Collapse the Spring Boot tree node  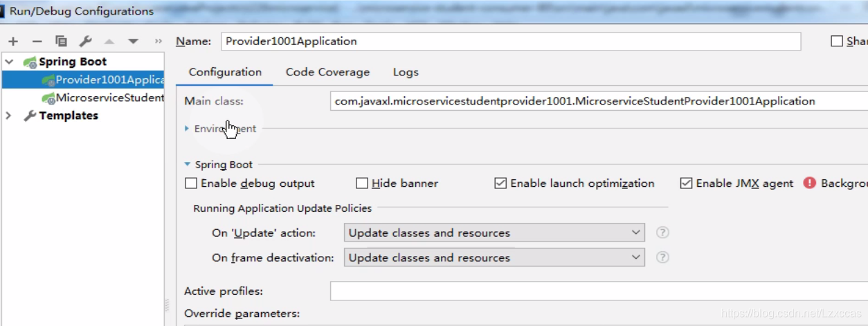click(9, 62)
